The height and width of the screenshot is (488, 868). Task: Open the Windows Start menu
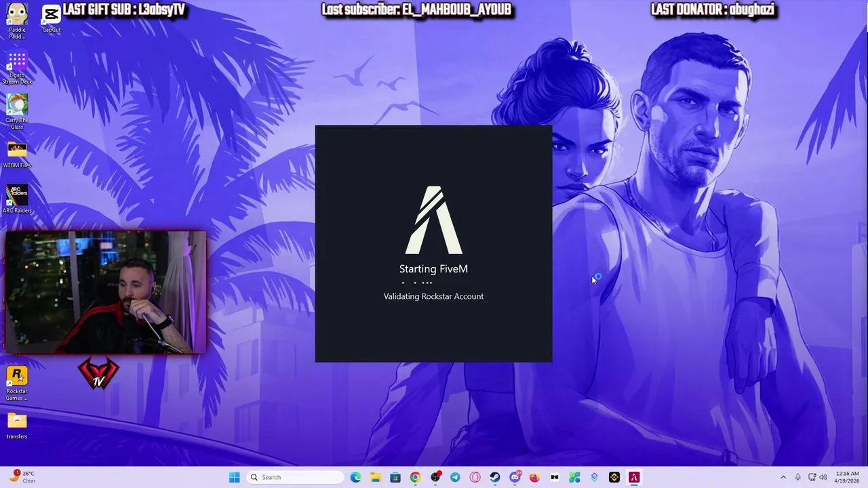(235, 477)
